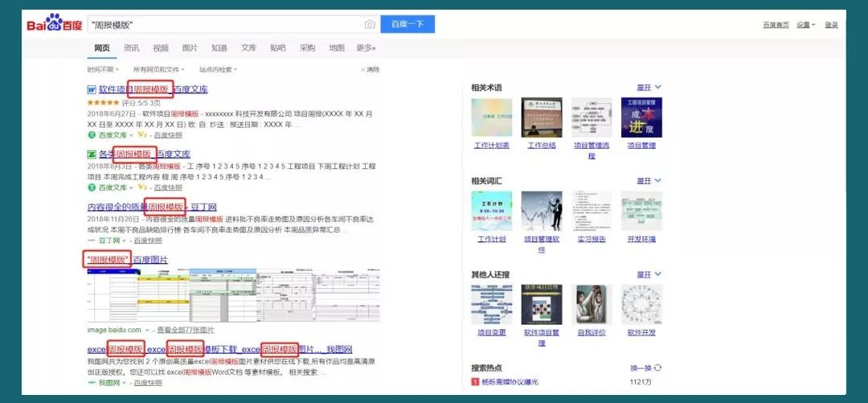Viewport: 868px width, 403px height.
Task: Click the 开发环境 thumbnail
Action: pyautogui.click(x=641, y=212)
